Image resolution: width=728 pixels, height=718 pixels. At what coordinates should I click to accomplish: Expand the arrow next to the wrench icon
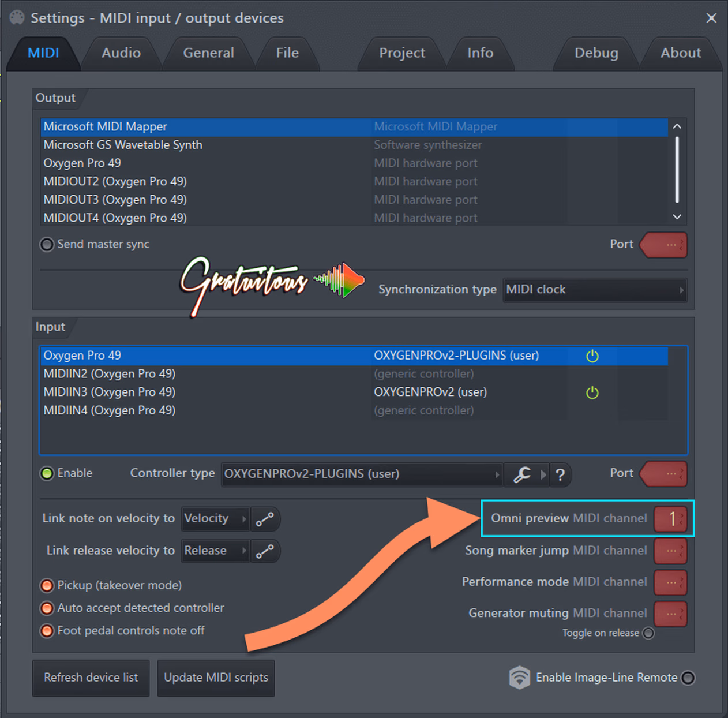(542, 474)
